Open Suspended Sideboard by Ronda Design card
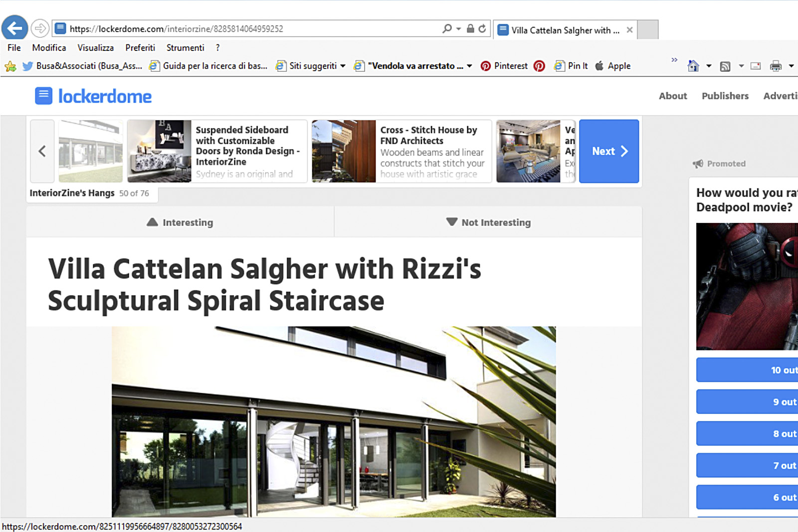This screenshot has height=532, width=798. coord(217,151)
